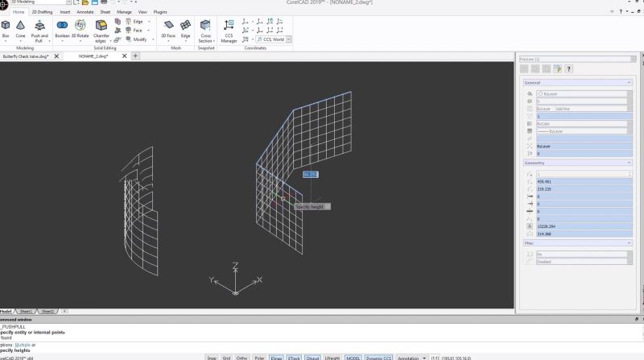Open the Insert ribbon tab
This screenshot has width=644, height=360.
coord(65,12)
